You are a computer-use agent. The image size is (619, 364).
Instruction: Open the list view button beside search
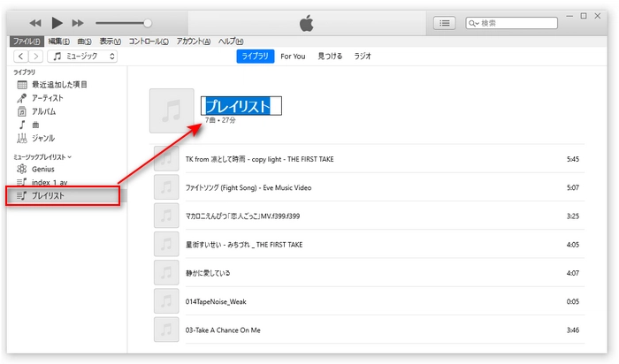coord(445,22)
